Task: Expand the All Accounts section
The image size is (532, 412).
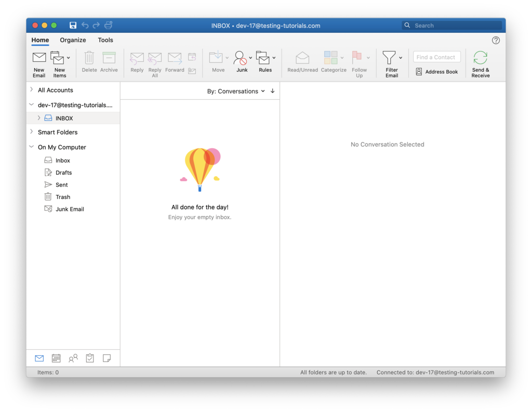Action: click(32, 90)
